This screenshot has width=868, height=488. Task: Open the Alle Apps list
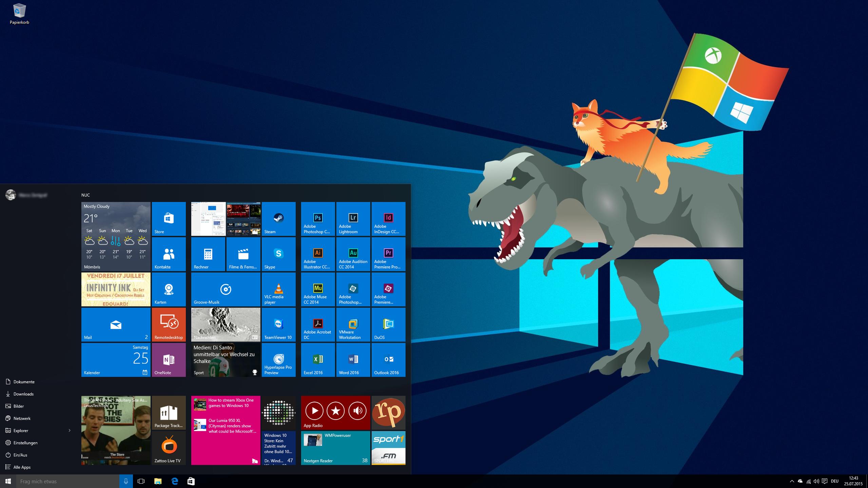pos(22,467)
